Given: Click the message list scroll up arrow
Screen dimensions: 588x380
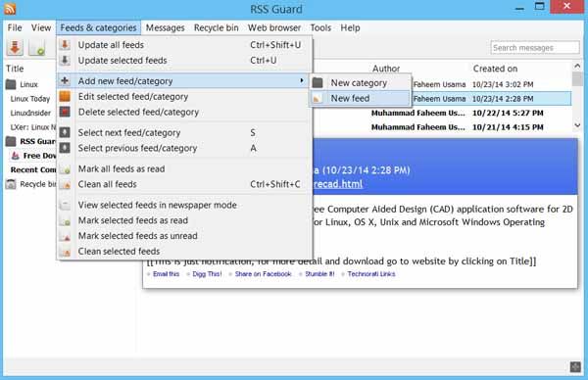Looking at the screenshot, I should (x=577, y=66).
